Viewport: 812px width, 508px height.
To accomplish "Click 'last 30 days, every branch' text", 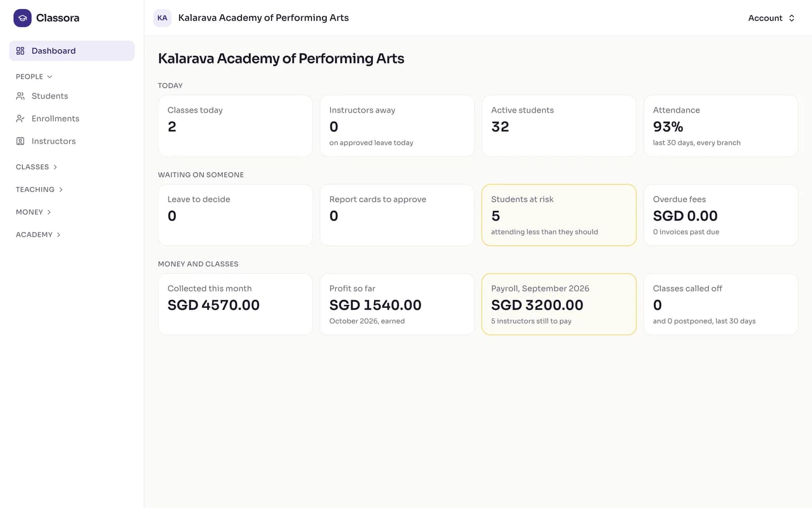I will click(x=697, y=143).
